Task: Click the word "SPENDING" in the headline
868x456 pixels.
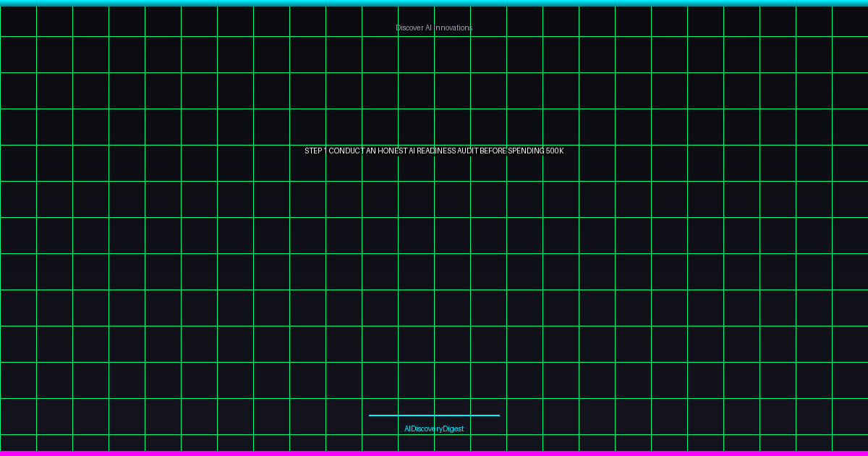Action: [526, 151]
